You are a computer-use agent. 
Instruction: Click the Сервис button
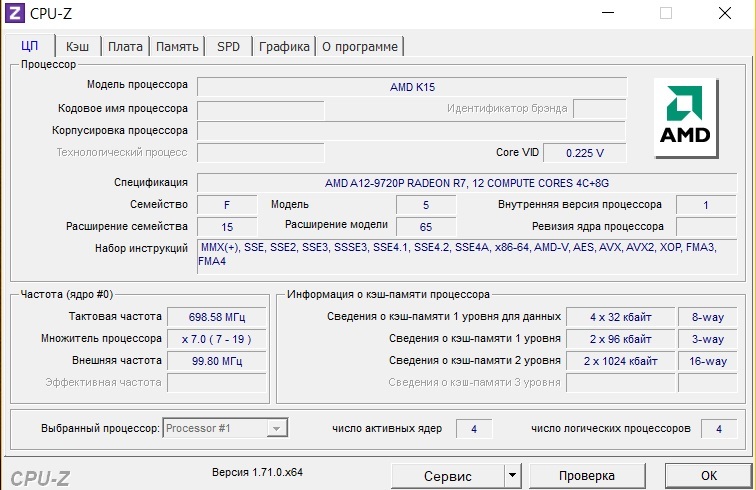[447, 475]
